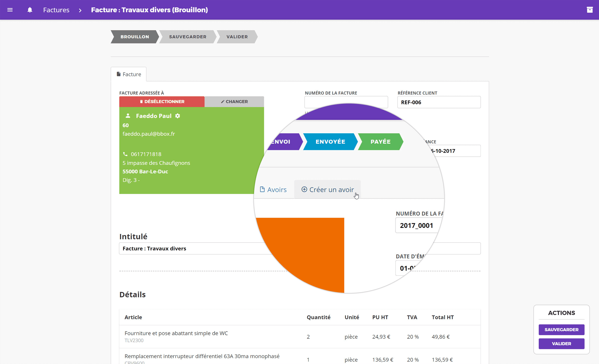Open the Avoirs tab
Viewport: 599px width, 364px height.
point(273,189)
